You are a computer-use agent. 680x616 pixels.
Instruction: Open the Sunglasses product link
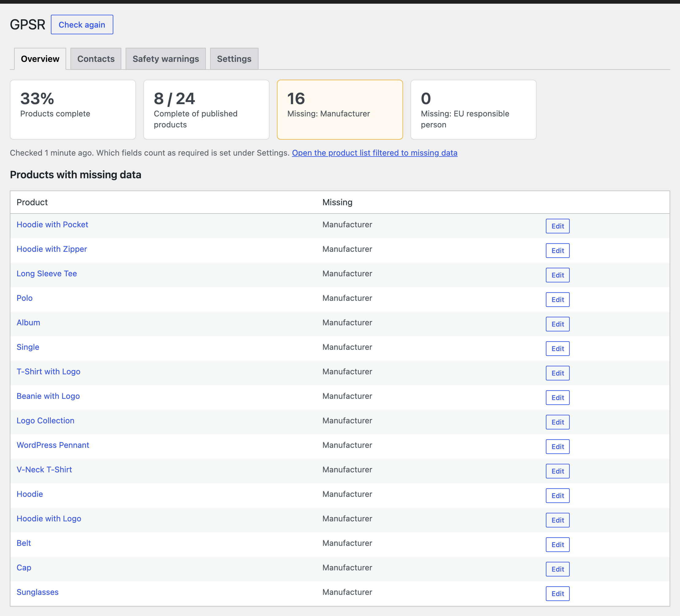point(37,592)
